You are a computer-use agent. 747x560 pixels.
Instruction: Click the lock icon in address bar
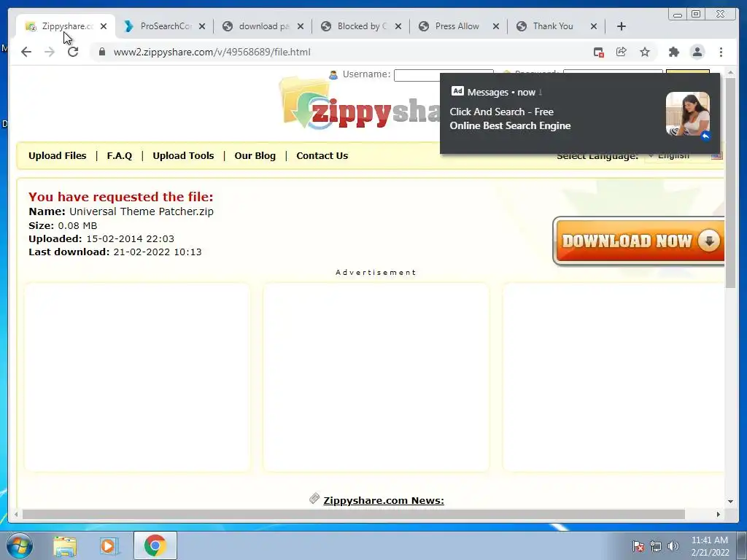pyautogui.click(x=101, y=52)
